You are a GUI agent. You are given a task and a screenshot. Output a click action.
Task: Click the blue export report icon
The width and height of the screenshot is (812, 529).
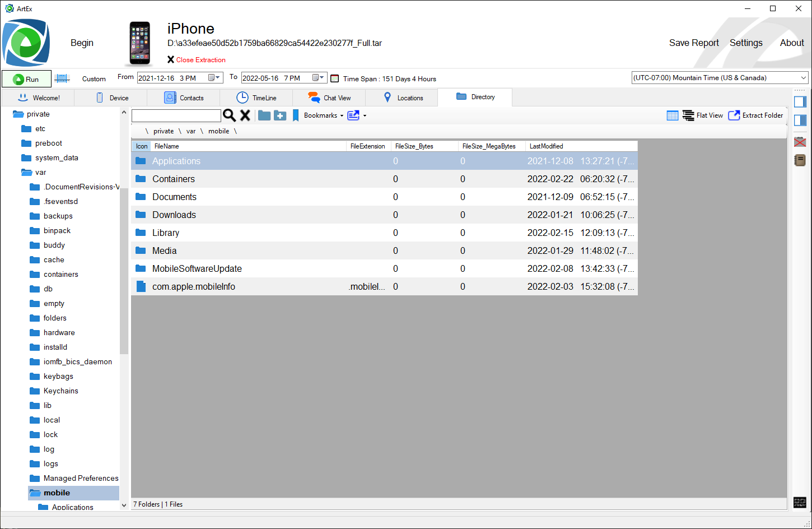(353, 115)
